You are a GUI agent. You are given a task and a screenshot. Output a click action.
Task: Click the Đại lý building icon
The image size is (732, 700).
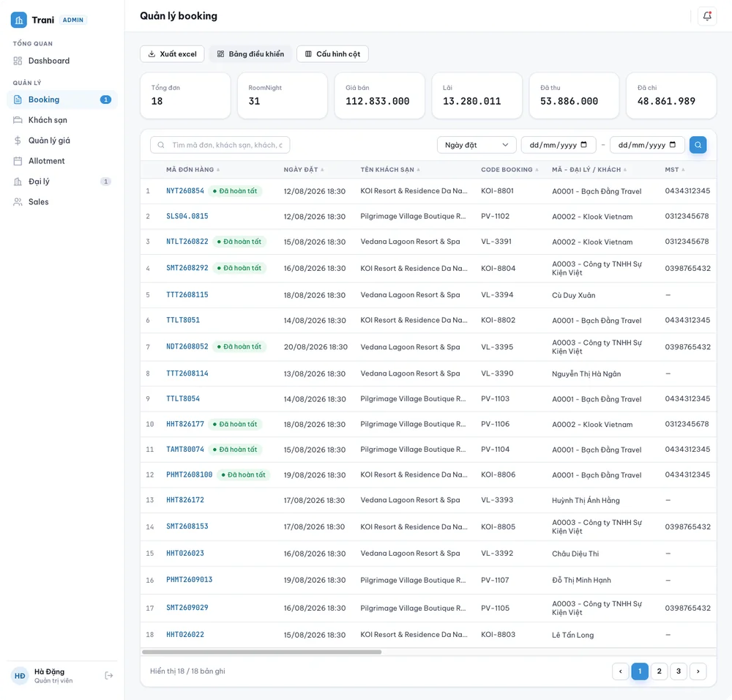coord(18,182)
